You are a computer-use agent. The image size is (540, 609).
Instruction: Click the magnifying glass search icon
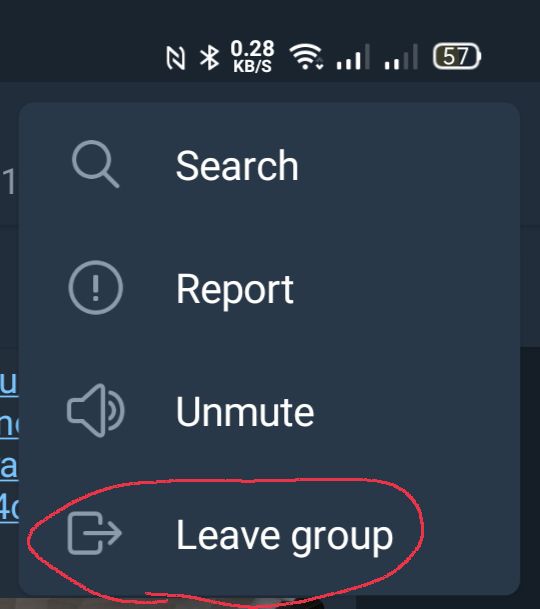tap(96, 164)
